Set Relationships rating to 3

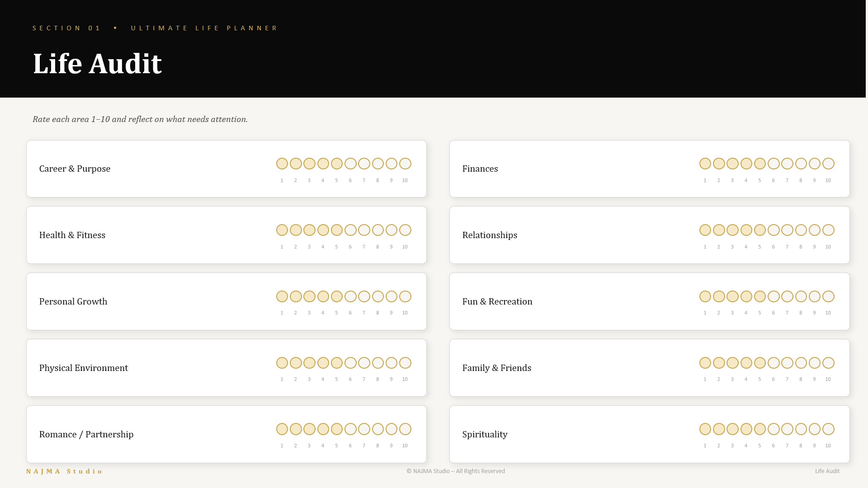pyautogui.click(x=732, y=230)
